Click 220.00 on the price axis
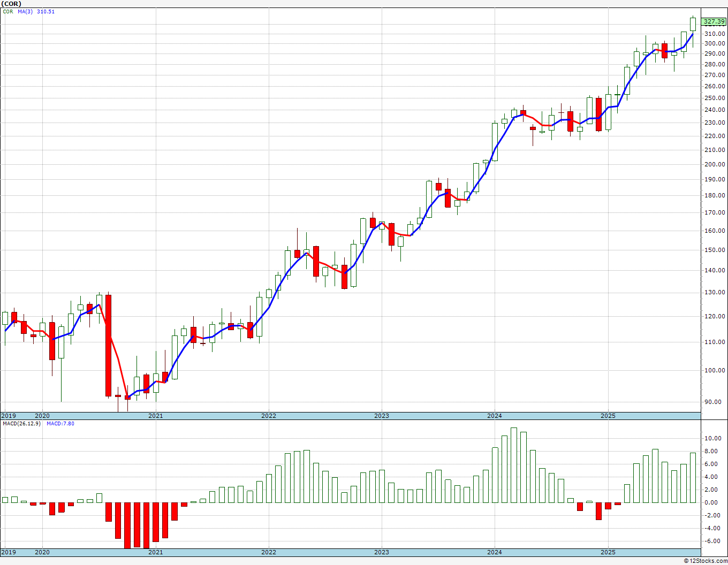This screenshot has width=728, height=565. 715,136
